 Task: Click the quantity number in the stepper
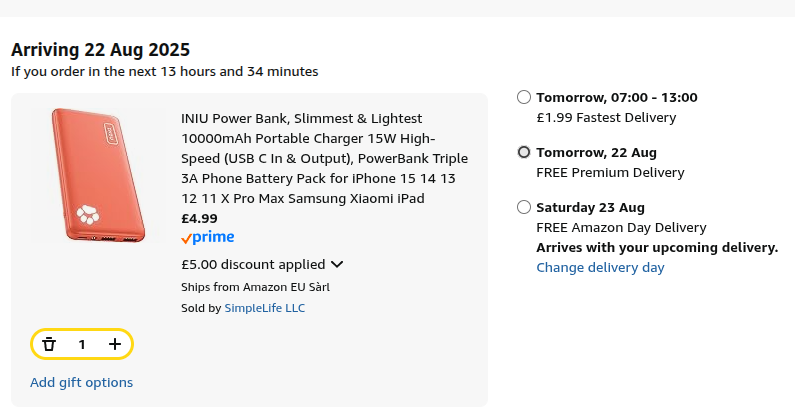click(x=82, y=344)
